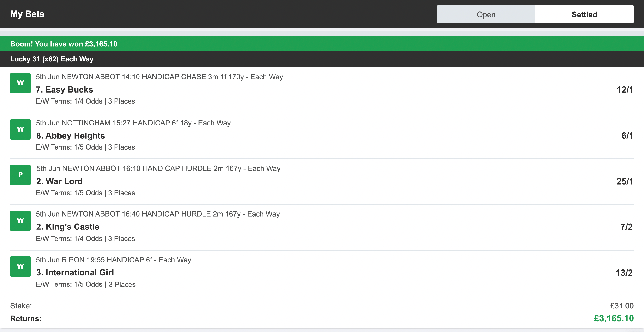Click the W badge next to King's Castle
The width and height of the screenshot is (644, 332).
tap(20, 220)
